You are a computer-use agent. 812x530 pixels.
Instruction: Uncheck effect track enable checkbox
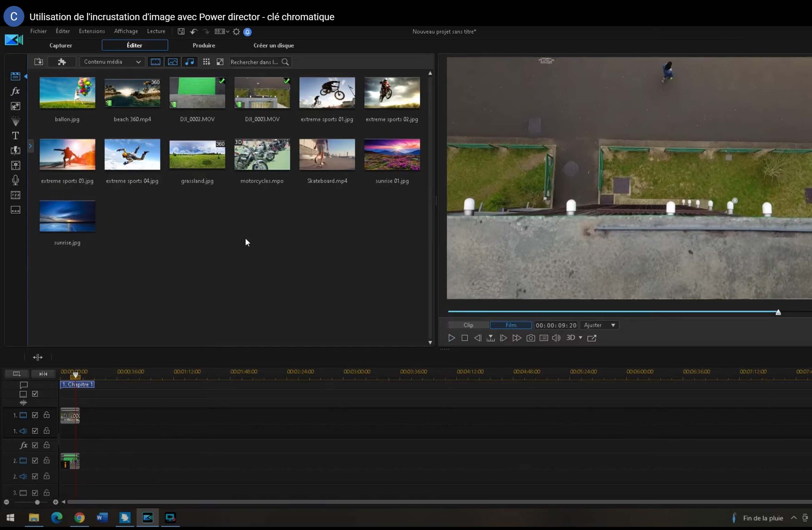pyautogui.click(x=35, y=445)
